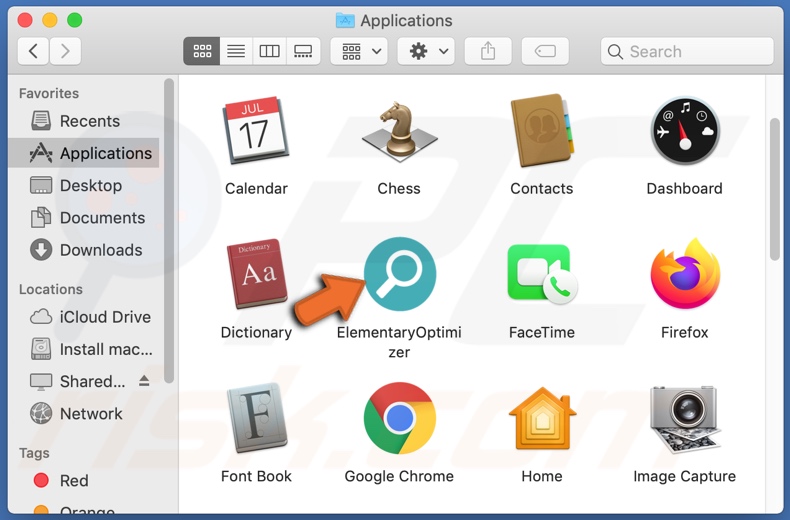Click the FaceTime app icon
Viewport: 790px width, 520px height.
coord(542,274)
